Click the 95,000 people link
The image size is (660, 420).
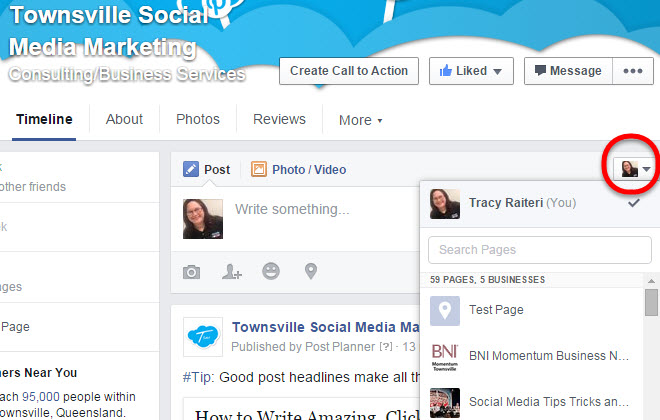pos(41,397)
